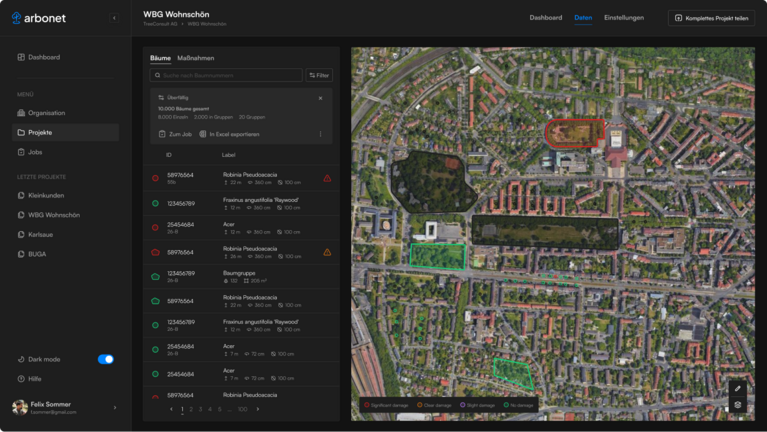Viewport: 767px width, 432px height.
Task: Click red status circle of tree 55b
Action: [x=155, y=179]
